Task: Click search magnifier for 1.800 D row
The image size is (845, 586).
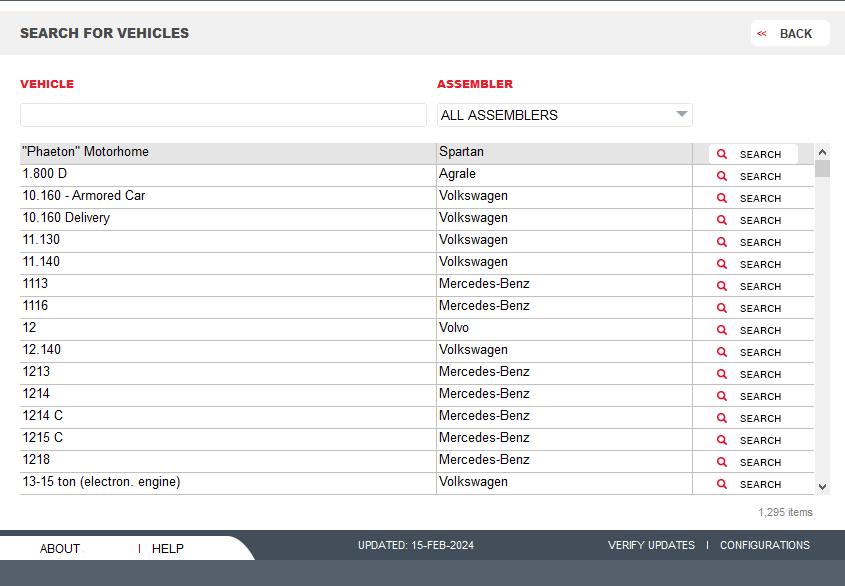Action: coord(722,176)
